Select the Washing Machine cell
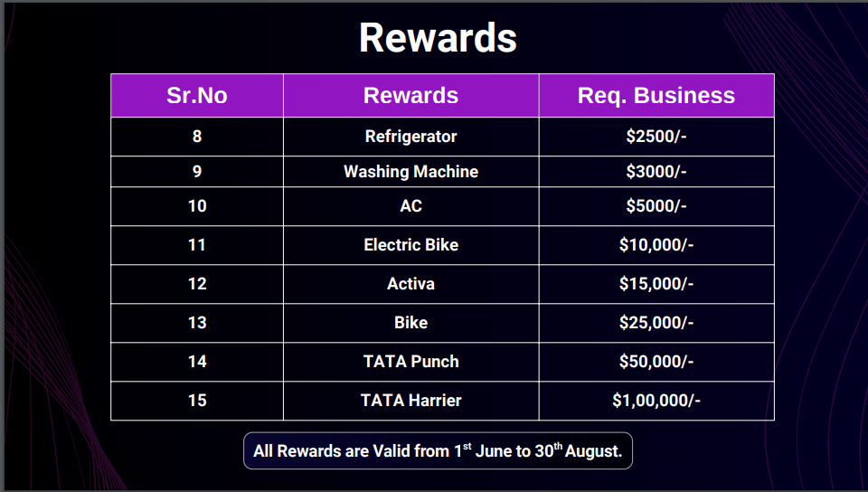 410,171
